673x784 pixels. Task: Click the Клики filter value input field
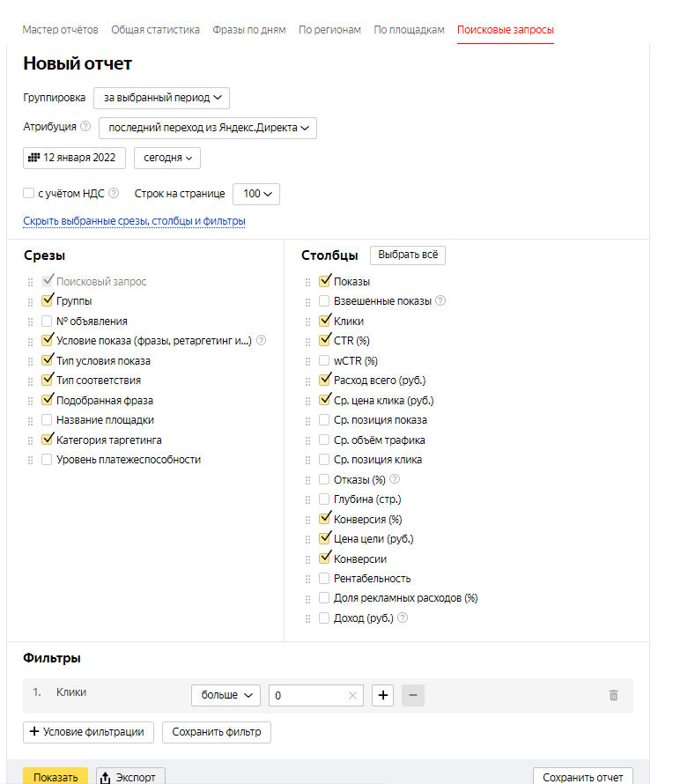click(309, 696)
